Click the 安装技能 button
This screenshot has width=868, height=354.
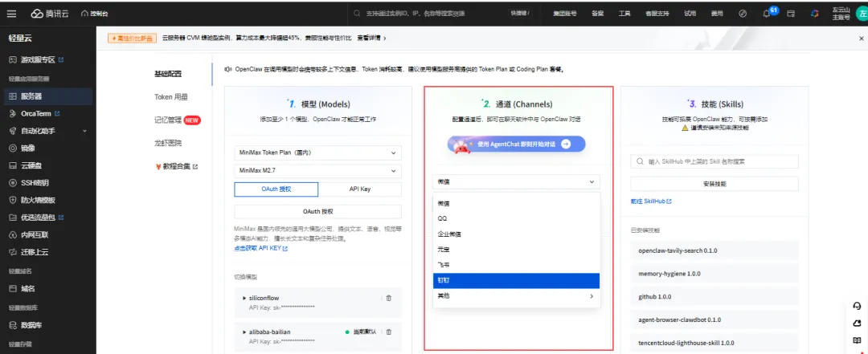click(x=714, y=184)
